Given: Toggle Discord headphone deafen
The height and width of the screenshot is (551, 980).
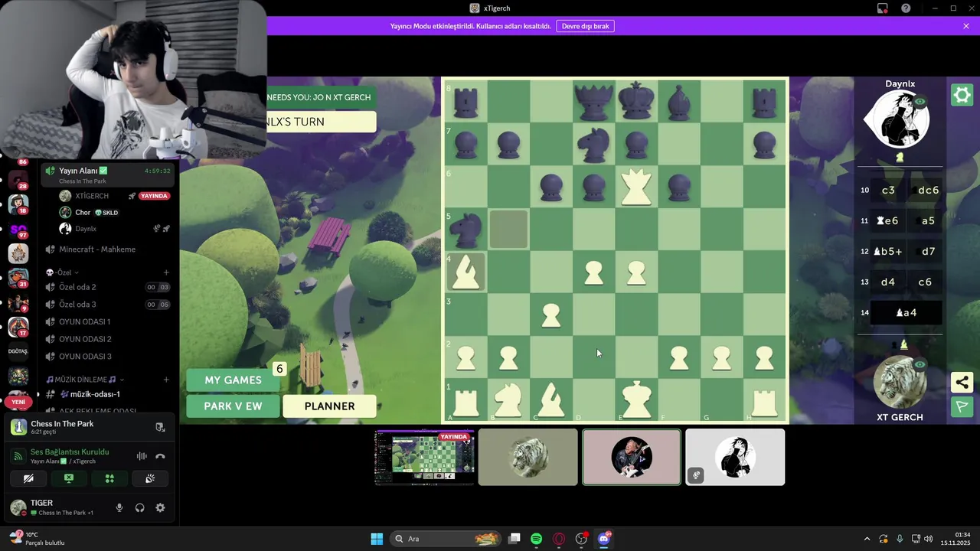Looking at the screenshot, I should coord(140,507).
